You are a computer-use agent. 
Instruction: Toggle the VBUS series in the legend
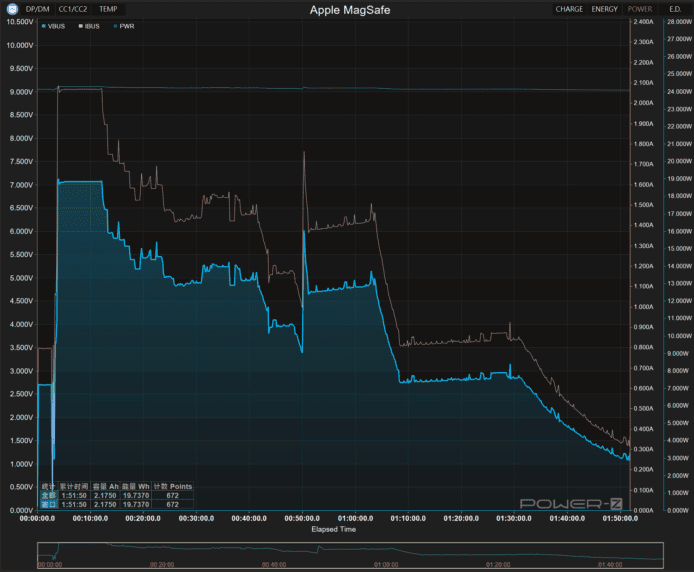tap(54, 26)
